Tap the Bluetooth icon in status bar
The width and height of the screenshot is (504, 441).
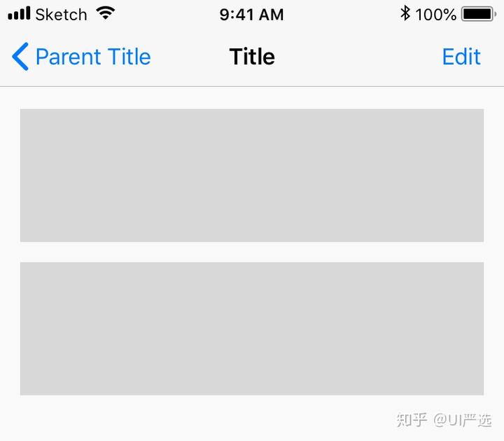click(405, 13)
